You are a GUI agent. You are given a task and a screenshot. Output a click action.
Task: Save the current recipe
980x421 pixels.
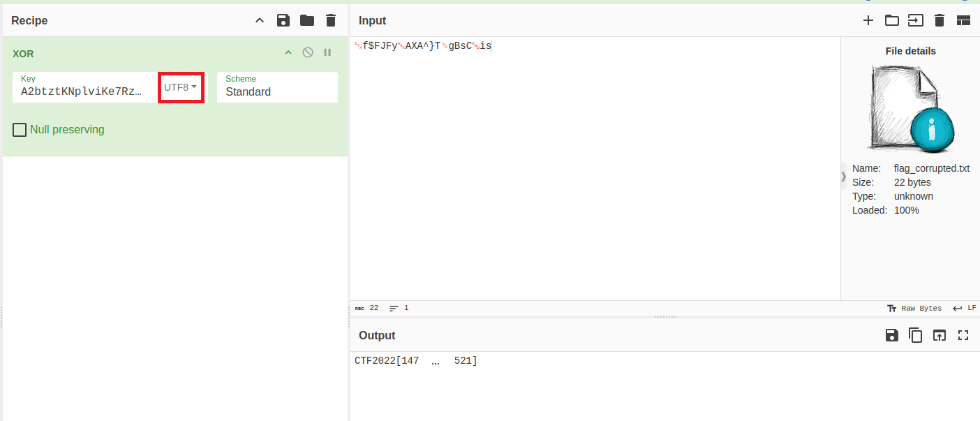[x=283, y=20]
